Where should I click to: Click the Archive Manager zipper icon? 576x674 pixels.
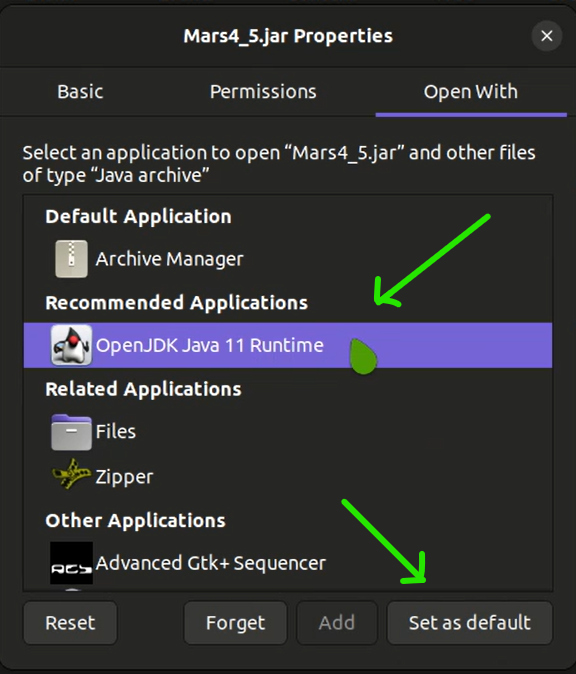71,259
